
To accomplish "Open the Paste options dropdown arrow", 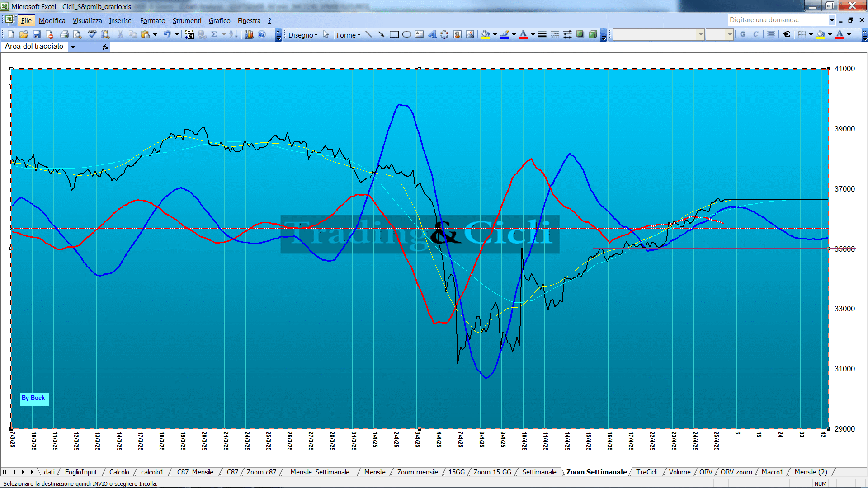I will pyautogui.click(x=155, y=34).
